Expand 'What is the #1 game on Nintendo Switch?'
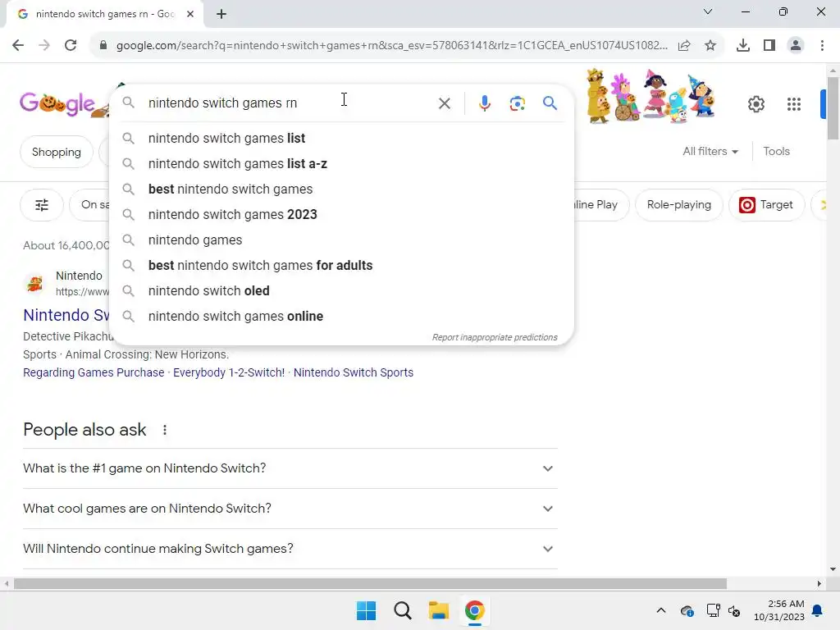840x630 pixels. tap(290, 468)
